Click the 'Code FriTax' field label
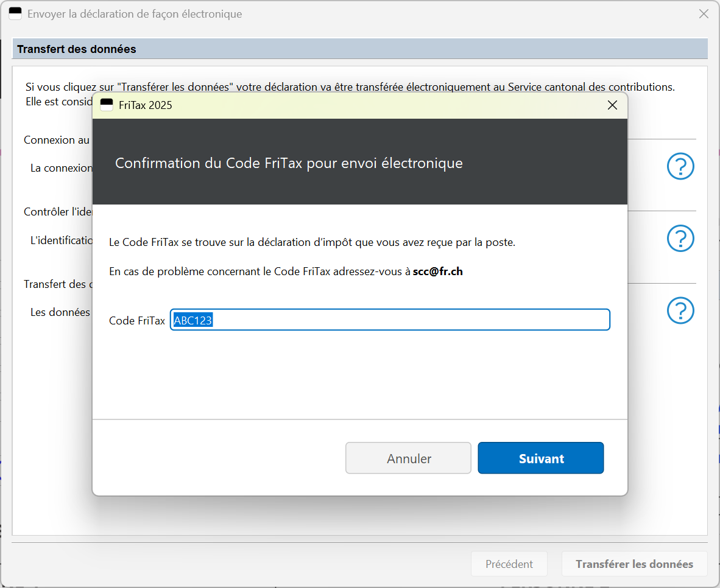 pyautogui.click(x=137, y=320)
